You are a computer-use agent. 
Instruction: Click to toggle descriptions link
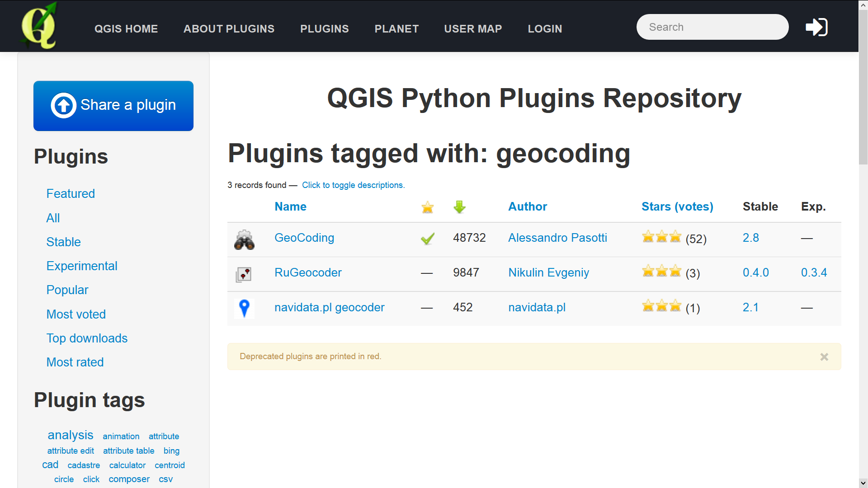click(353, 185)
